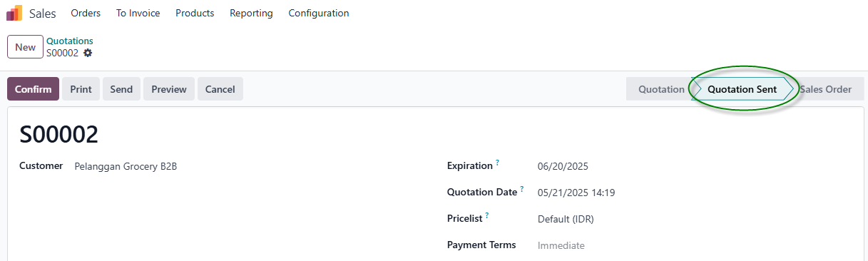Open the gear actions menu beside S00002

[x=88, y=53]
